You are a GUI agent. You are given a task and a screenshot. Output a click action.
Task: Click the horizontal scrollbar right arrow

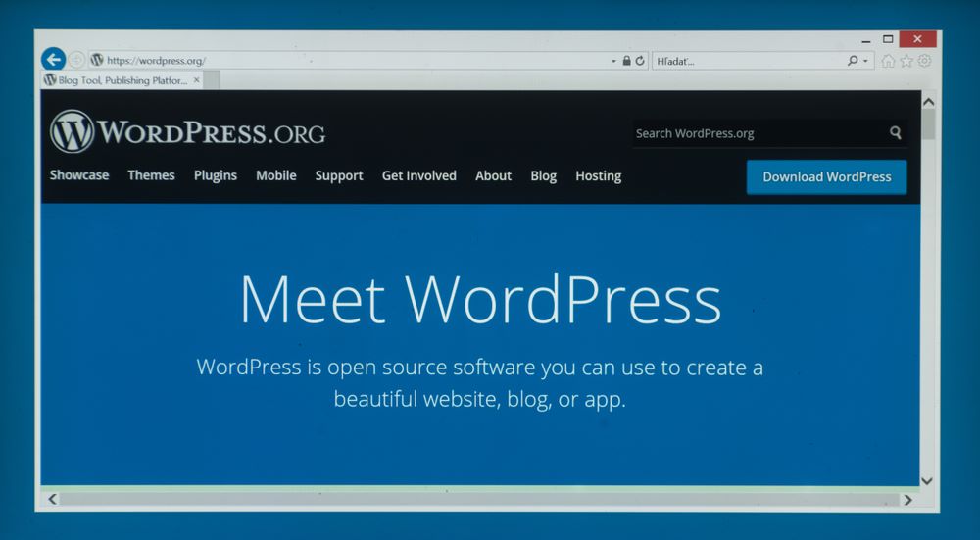click(x=907, y=500)
